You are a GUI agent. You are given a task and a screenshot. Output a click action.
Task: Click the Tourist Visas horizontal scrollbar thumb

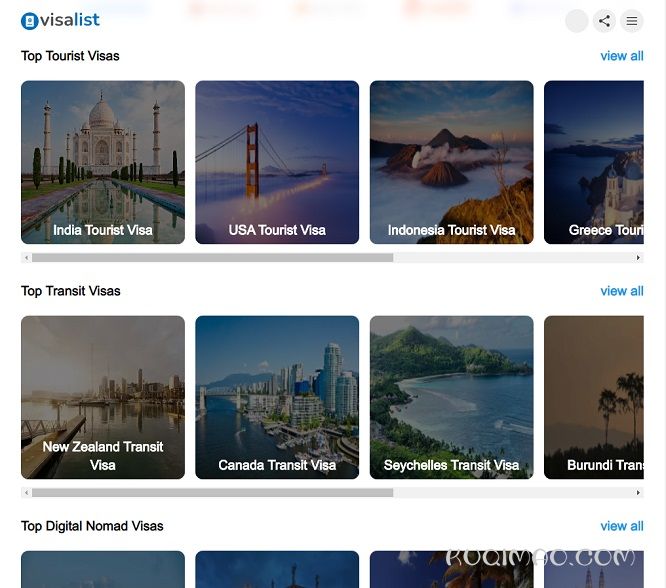[x=212, y=258]
